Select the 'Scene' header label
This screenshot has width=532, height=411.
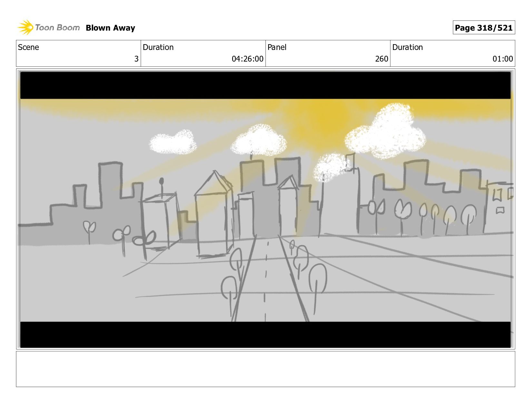[28, 47]
